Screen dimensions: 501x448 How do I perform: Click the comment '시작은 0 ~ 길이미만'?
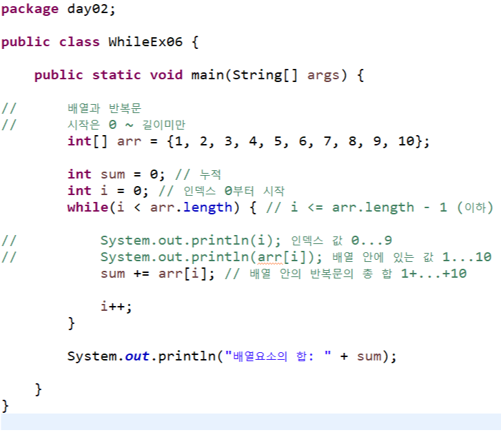point(126,125)
